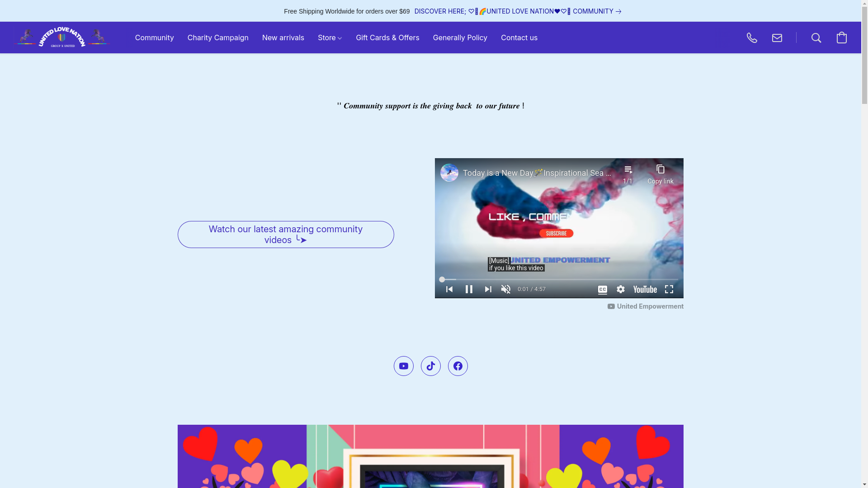This screenshot has width=868, height=488.
Task: Open the shopping bag cart icon
Action: tap(841, 38)
